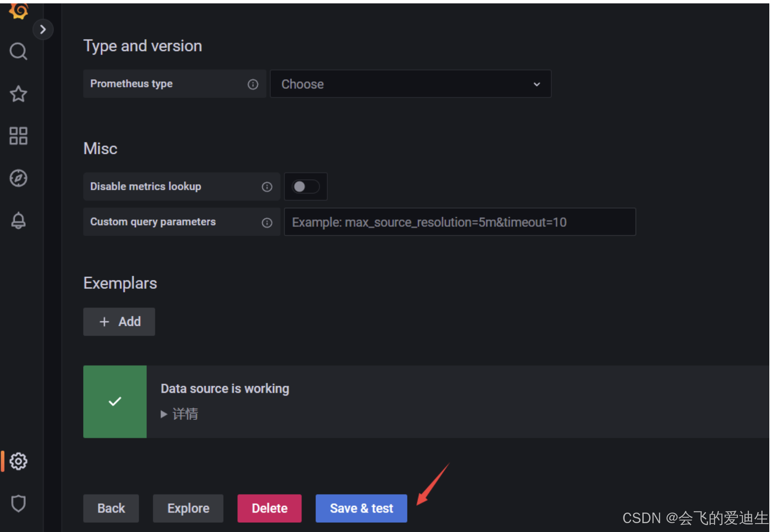Click Save & test button
771x532 pixels.
tap(361, 508)
